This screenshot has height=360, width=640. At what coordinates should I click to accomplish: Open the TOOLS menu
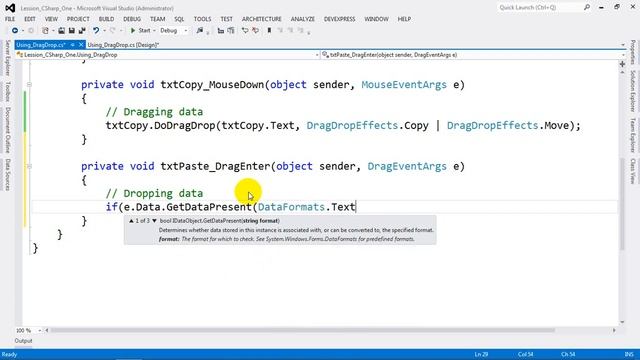202,19
